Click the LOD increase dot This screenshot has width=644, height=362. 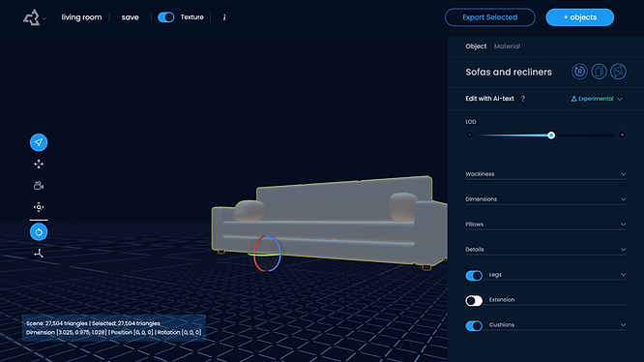coord(622,135)
